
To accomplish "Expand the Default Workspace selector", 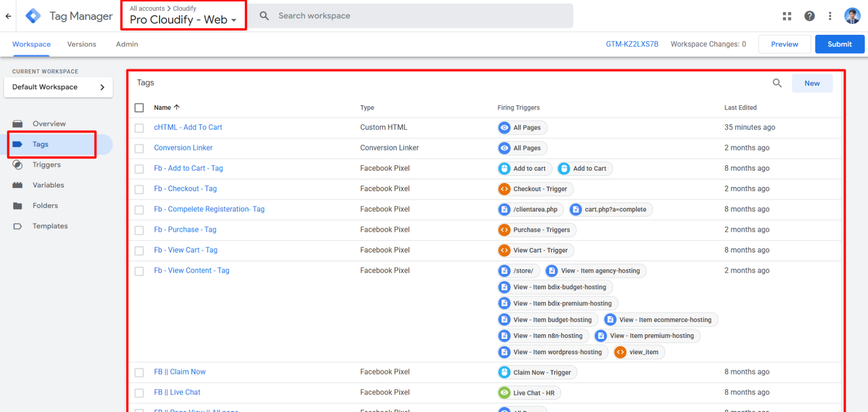I will [58, 87].
